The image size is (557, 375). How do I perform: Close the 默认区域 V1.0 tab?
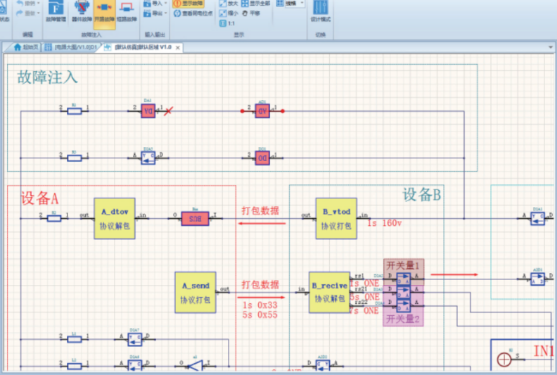[178, 48]
